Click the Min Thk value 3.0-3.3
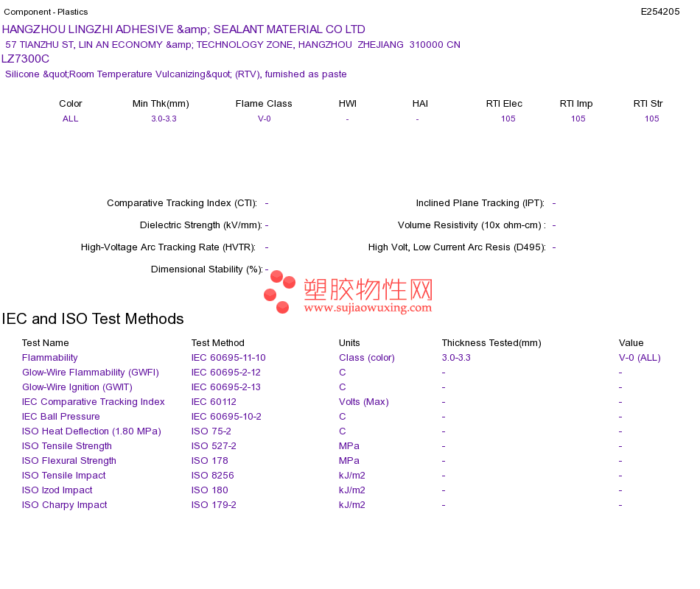 point(164,119)
